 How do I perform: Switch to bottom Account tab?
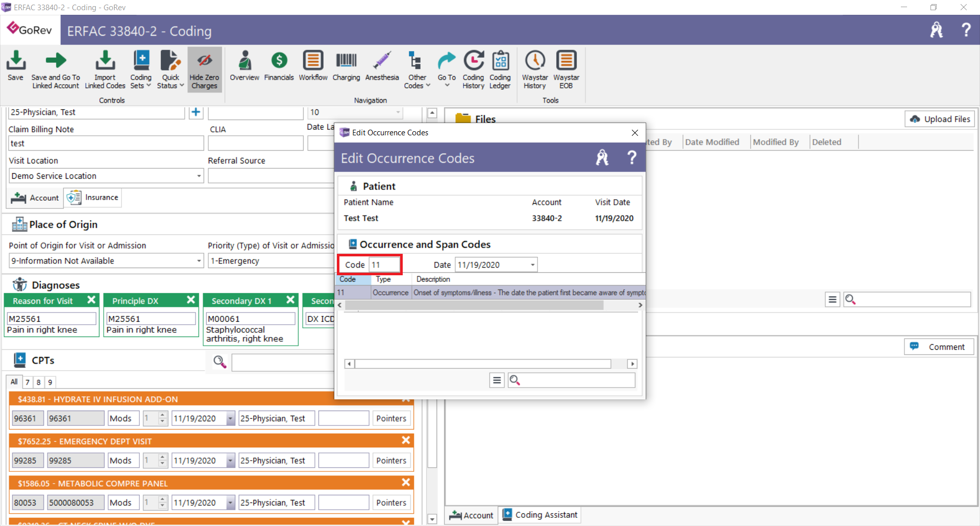tap(471, 515)
